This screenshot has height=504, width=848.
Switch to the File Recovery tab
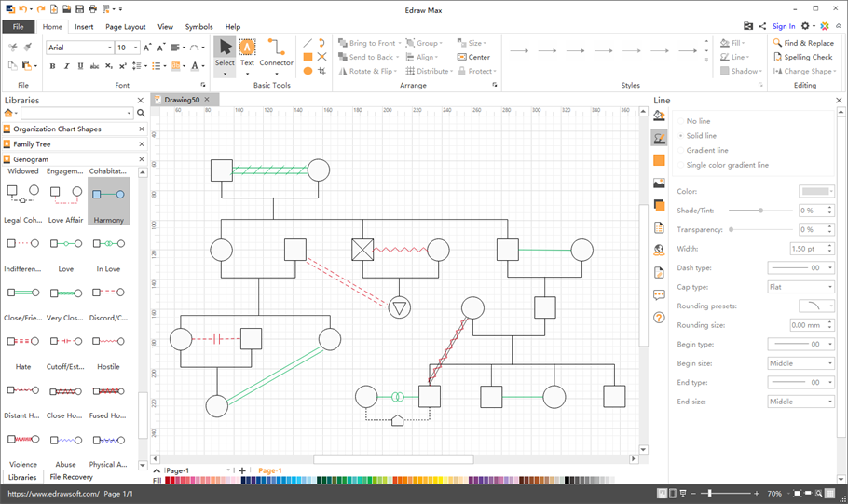click(x=72, y=477)
